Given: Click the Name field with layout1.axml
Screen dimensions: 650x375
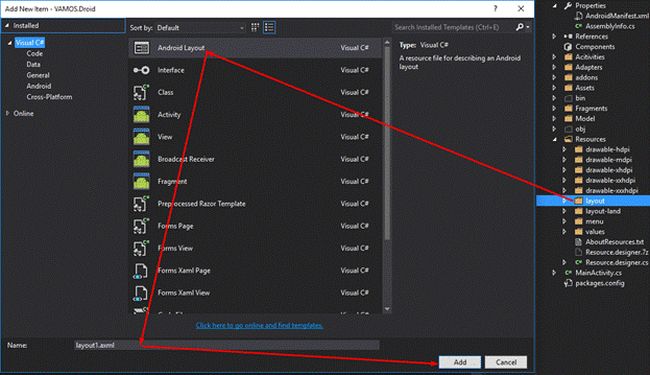Looking at the screenshot, I should click(226, 345).
